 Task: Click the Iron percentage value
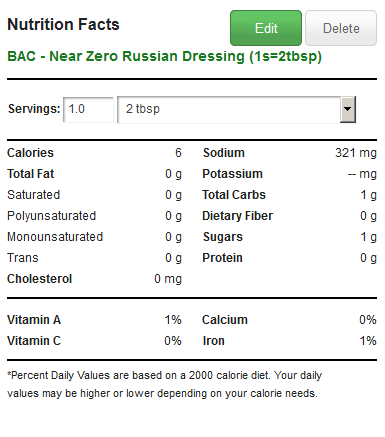point(368,341)
